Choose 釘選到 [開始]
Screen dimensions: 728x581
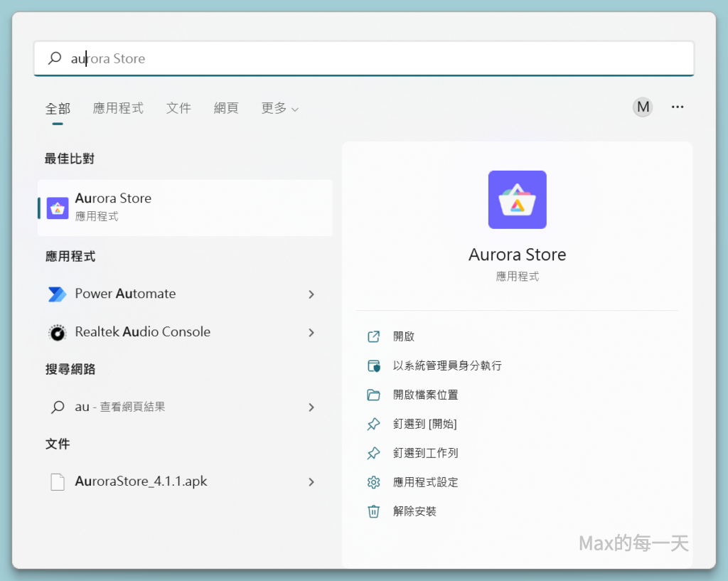pos(425,424)
